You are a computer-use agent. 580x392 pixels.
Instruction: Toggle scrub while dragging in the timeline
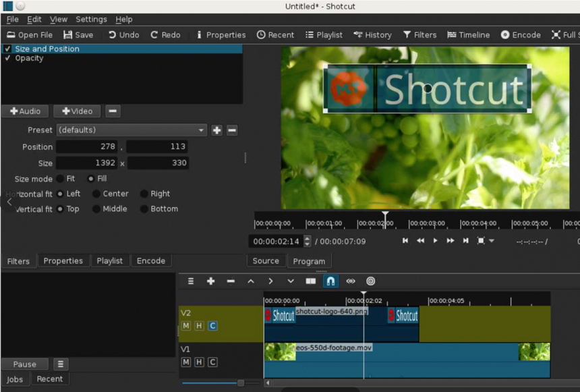coord(350,281)
